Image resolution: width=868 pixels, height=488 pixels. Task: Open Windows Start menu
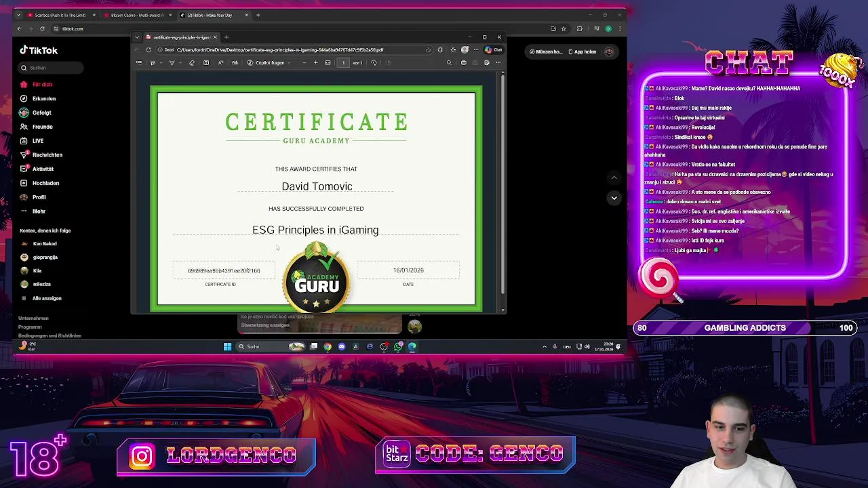pos(227,347)
